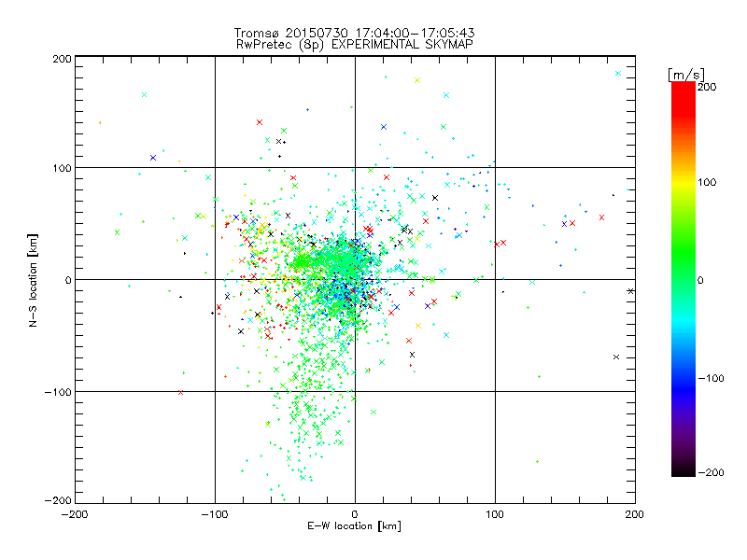Click the 100 label on the E-W axis
Viewport: 747px width, 560px height.
click(x=495, y=515)
